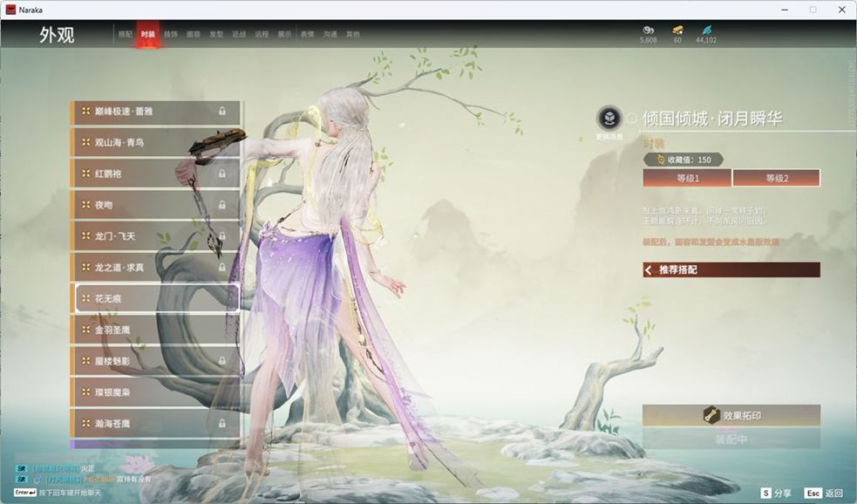
Task: Open the 表情 tab
Action: pyautogui.click(x=307, y=34)
